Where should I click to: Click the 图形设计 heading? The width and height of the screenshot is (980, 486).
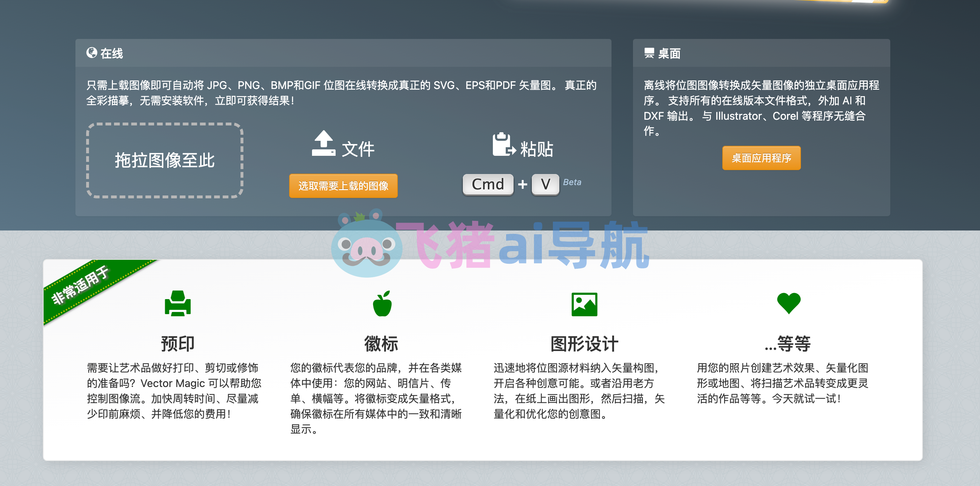click(584, 344)
